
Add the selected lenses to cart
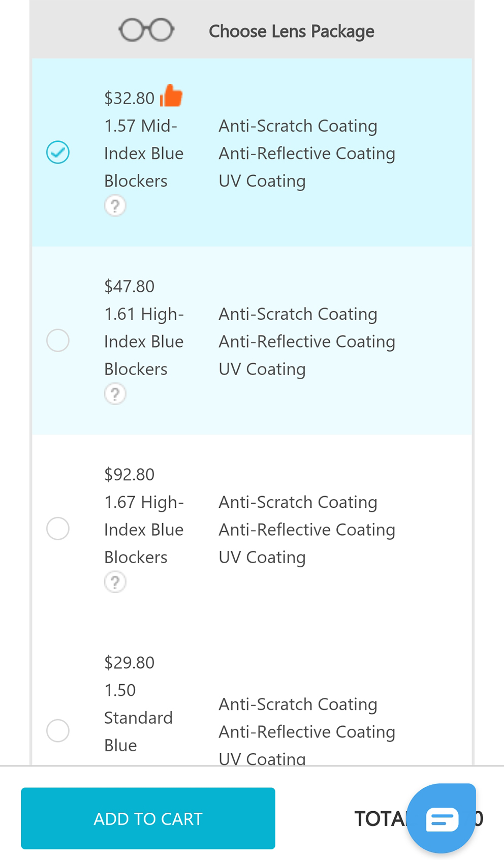pos(148,818)
